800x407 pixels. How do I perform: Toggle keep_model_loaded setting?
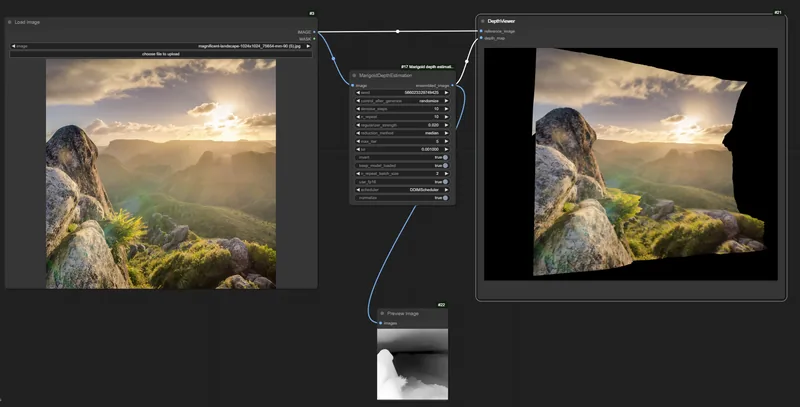[402, 166]
